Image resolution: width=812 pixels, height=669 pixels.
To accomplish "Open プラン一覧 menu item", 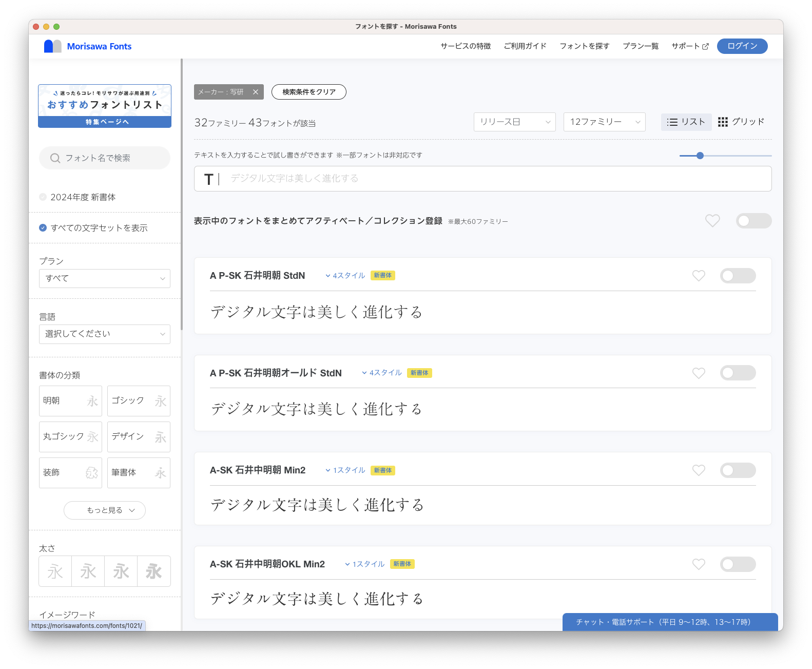I will tap(641, 46).
